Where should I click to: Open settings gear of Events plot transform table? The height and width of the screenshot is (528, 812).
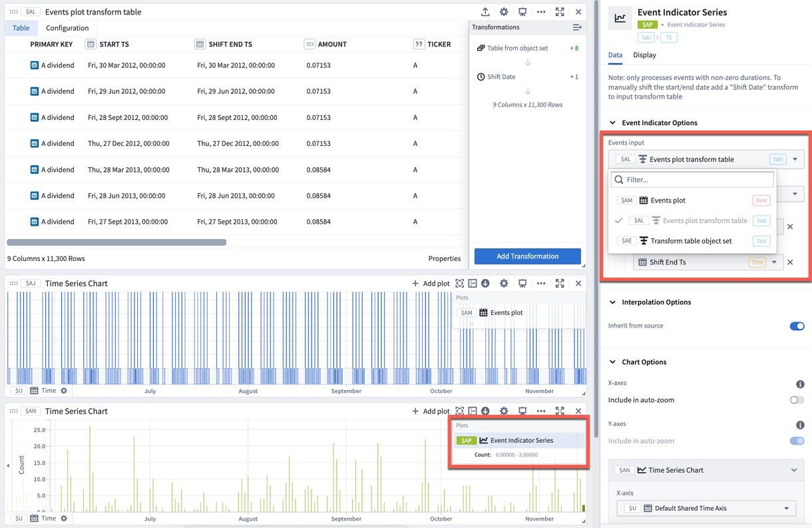point(504,12)
